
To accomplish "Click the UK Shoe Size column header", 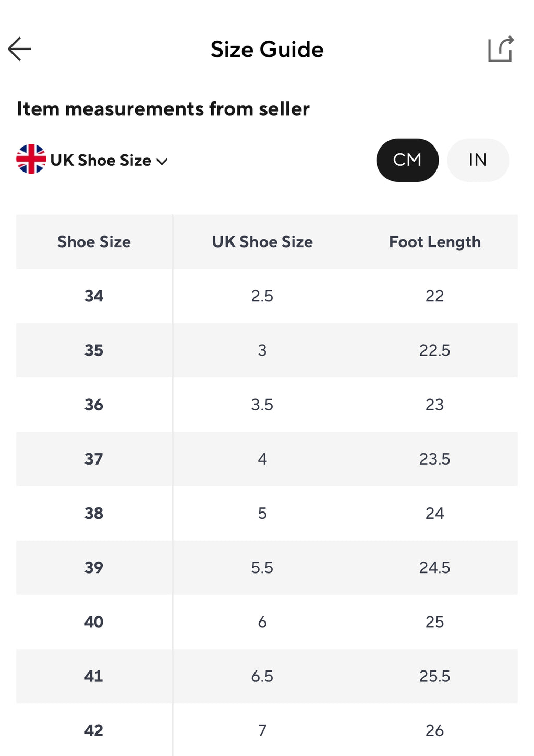I will point(262,242).
